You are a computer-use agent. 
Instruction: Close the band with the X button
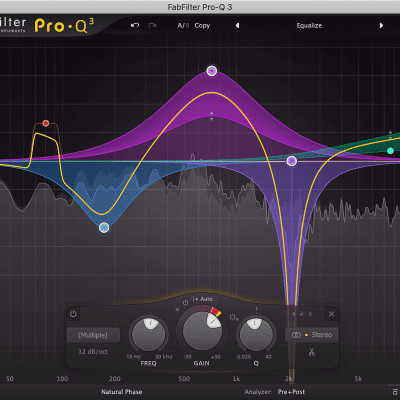click(x=331, y=314)
